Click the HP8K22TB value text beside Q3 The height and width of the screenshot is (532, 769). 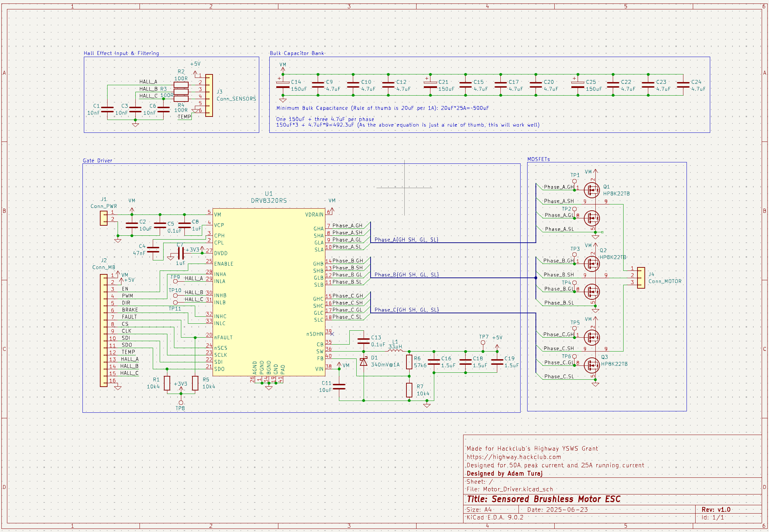point(615,364)
